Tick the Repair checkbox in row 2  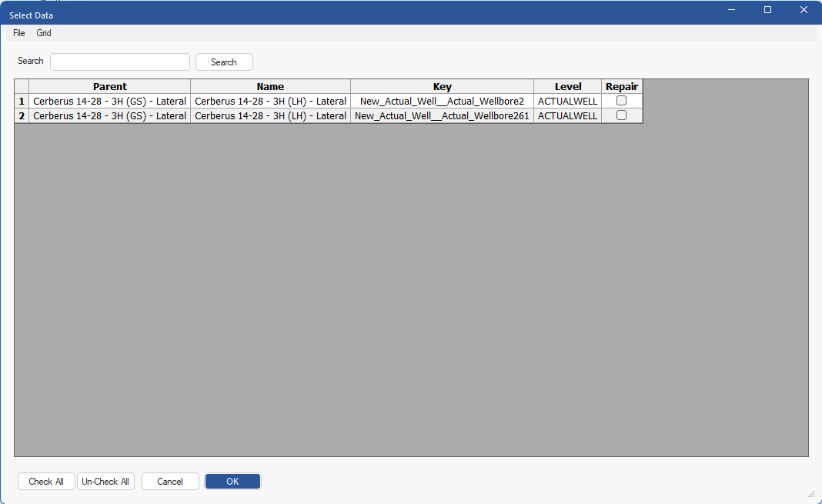pos(621,115)
